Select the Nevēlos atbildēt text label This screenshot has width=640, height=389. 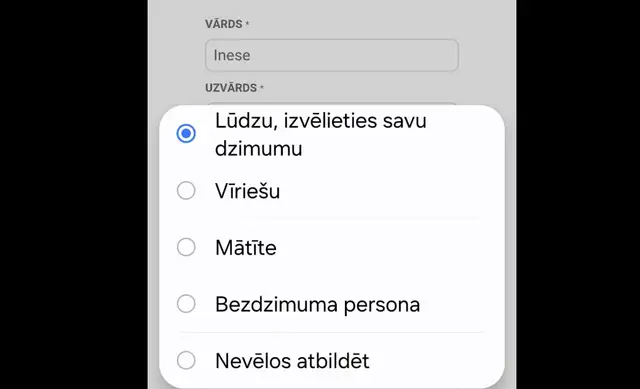tap(292, 361)
